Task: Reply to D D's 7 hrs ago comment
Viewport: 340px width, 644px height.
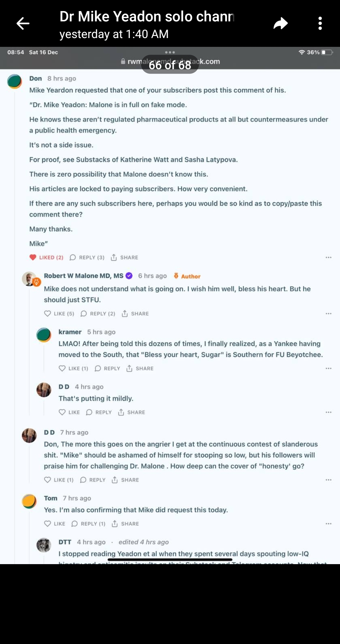Action: (x=93, y=480)
